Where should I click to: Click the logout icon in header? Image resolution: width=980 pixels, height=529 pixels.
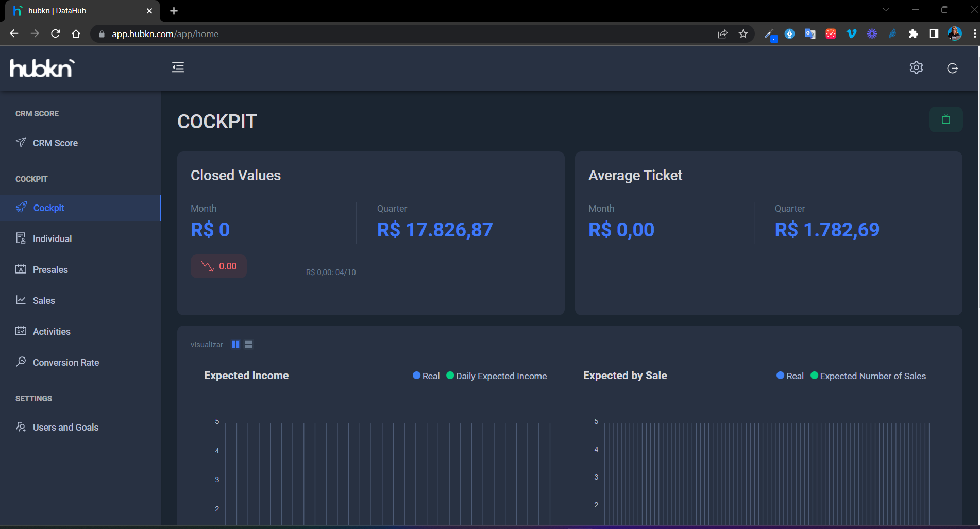click(x=952, y=68)
